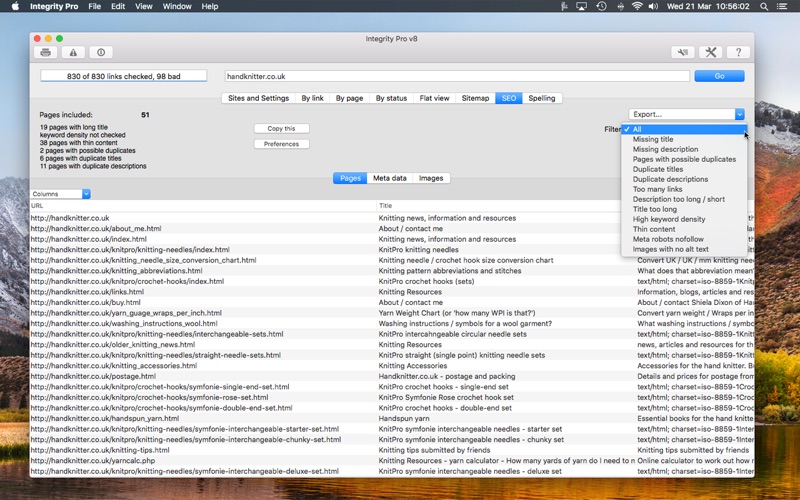Image resolution: width=800 pixels, height=500 pixels.
Task: Click the AirPlay display icon in the menu bar
Action: coord(582,6)
